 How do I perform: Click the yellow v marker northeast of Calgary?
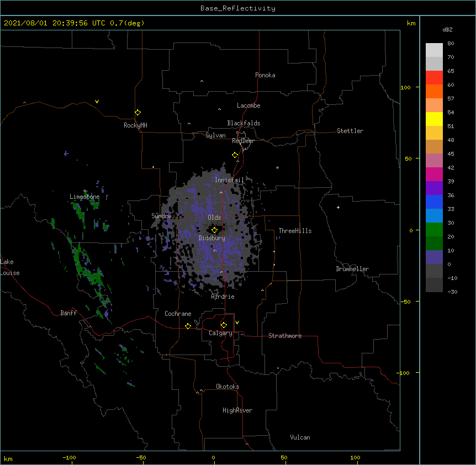(x=237, y=323)
